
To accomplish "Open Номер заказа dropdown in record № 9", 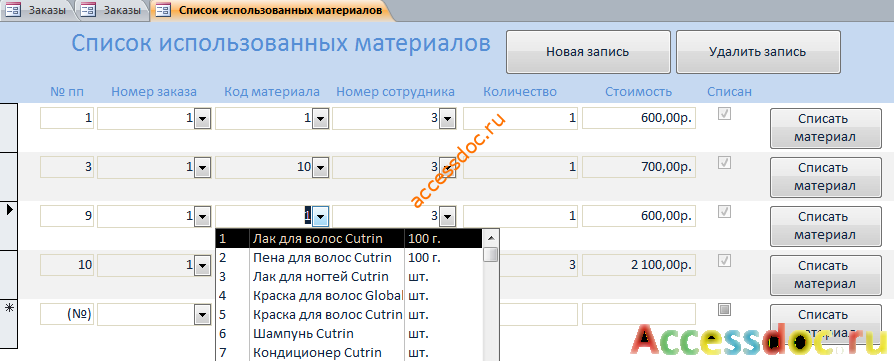I will (202, 217).
